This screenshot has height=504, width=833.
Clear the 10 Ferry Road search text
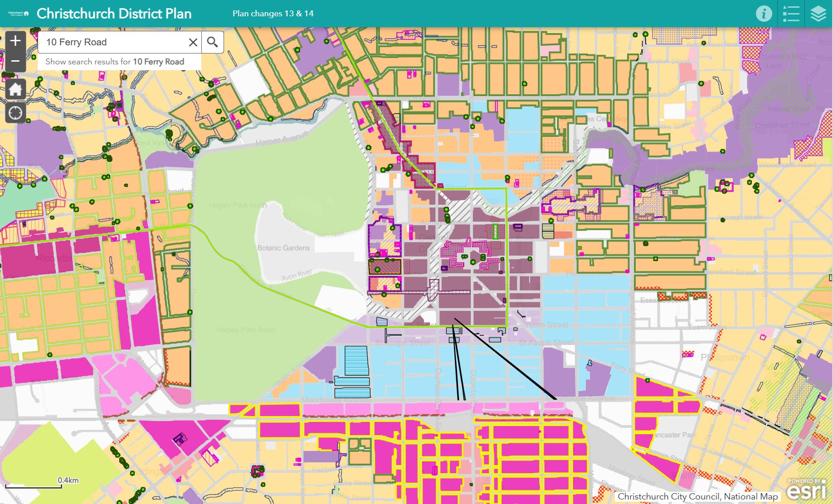click(193, 42)
